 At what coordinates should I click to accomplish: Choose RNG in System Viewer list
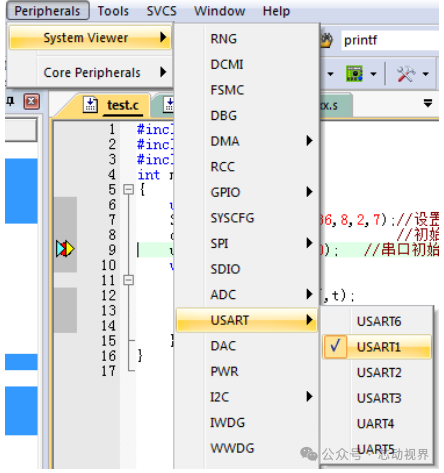(x=247, y=39)
